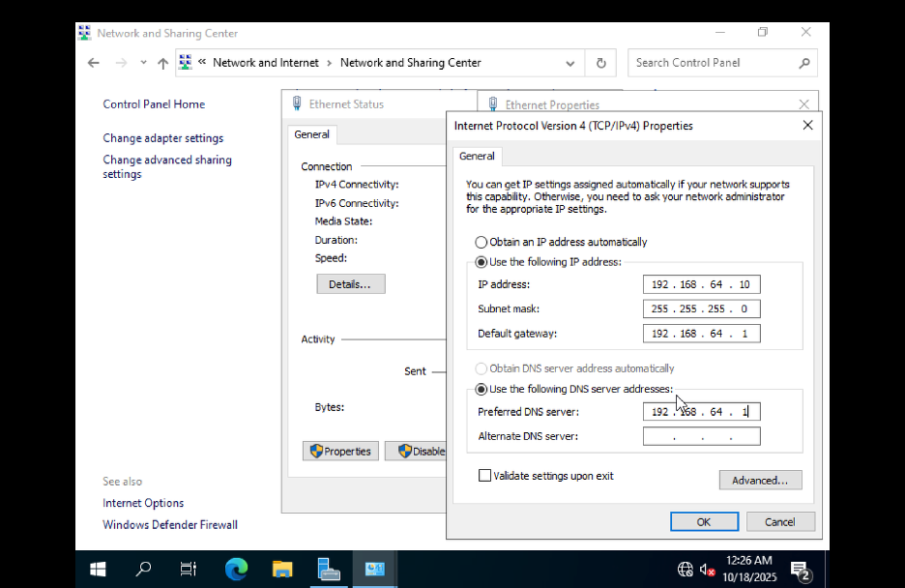The width and height of the screenshot is (905, 588).
Task: Click the IP address input field
Action: (x=701, y=283)
